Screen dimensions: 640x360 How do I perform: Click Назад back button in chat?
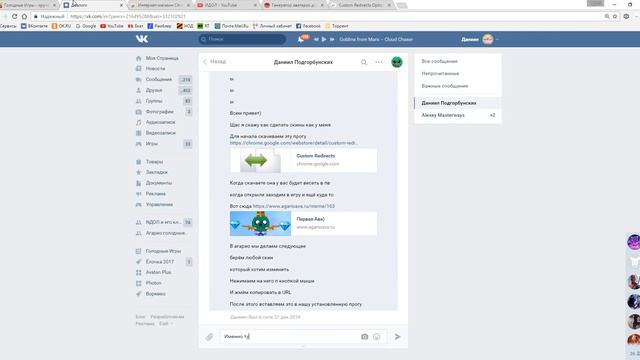[215, 62]
